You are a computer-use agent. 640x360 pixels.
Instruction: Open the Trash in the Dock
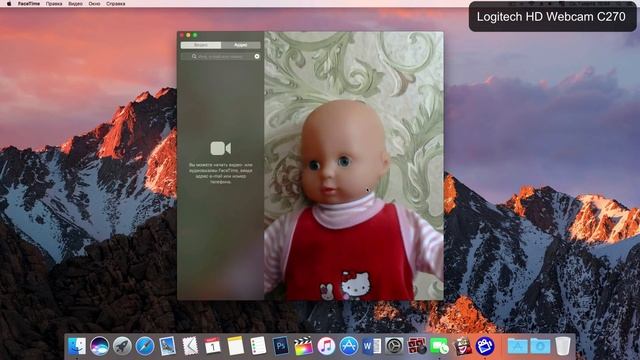pyautogui.click(x=562, y=346)
